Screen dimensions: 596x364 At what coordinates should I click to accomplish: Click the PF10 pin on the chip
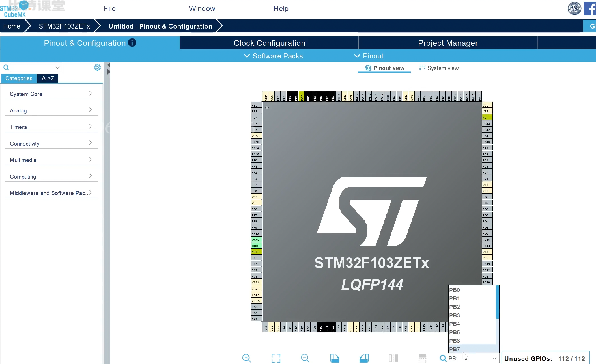(256, 233)
